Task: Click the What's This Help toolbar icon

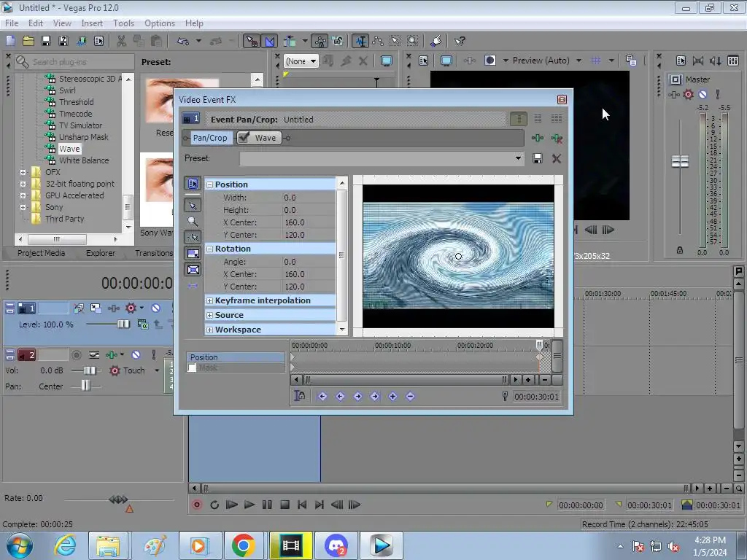Action: click(460, 41)
